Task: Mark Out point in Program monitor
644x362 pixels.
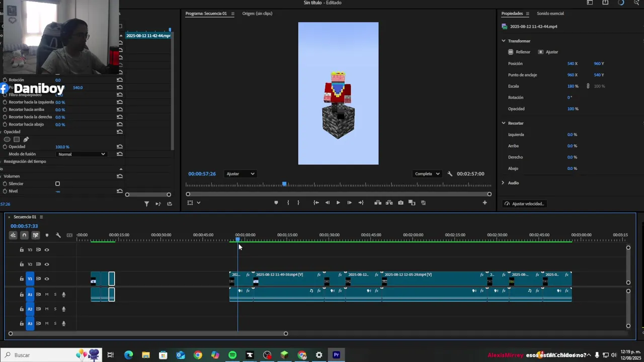Action: pos(298,203)
